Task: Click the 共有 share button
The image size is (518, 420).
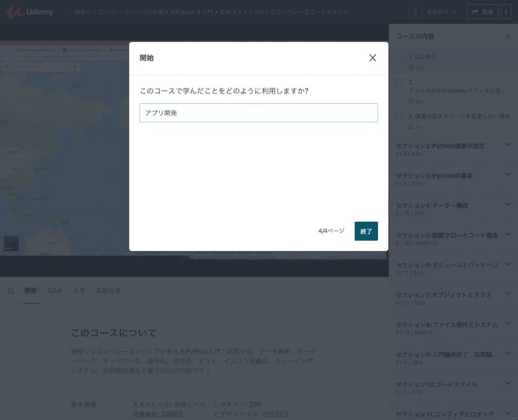Action: pos(482,12)
